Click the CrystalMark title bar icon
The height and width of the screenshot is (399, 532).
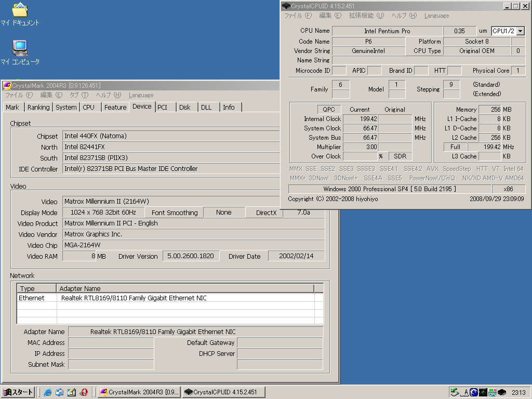click(x=7, y=86)
